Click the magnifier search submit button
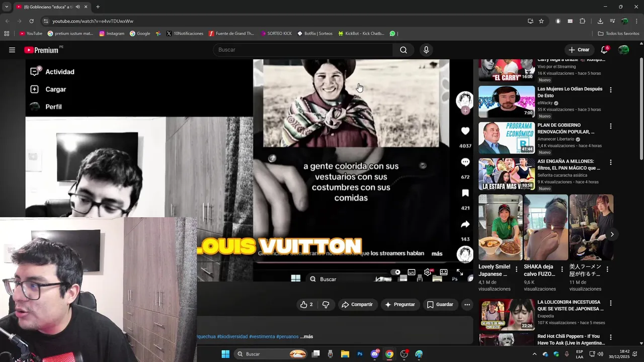 (404, 50)
